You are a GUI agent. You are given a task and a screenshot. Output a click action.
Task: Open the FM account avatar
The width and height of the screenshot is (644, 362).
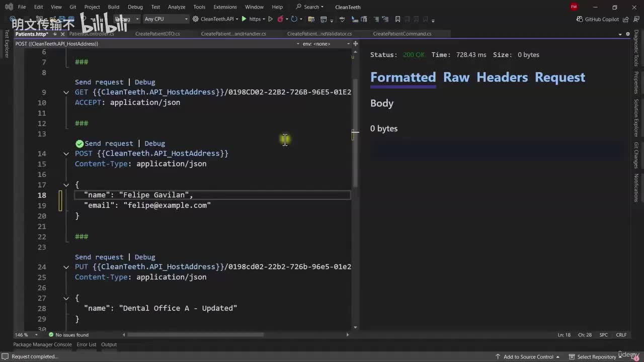[x=574, y=7]
